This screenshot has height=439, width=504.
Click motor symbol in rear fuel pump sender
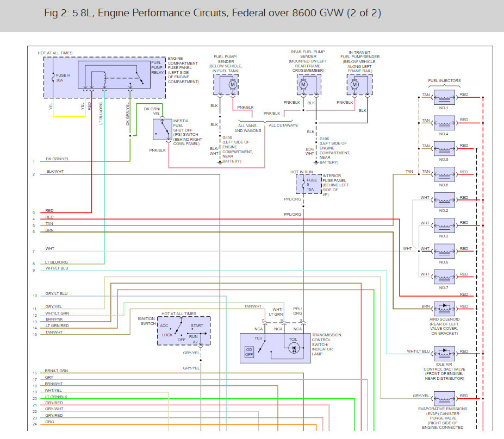pos(303,85)
